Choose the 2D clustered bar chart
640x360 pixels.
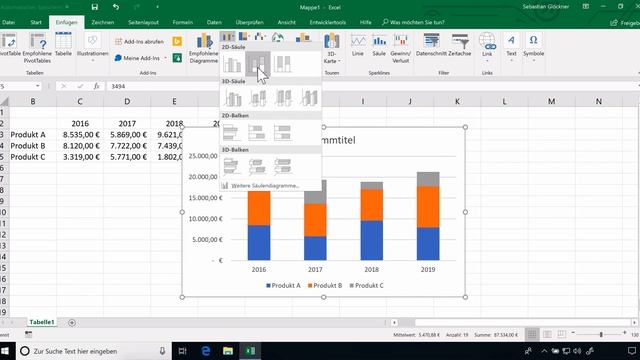pos(231,132)
